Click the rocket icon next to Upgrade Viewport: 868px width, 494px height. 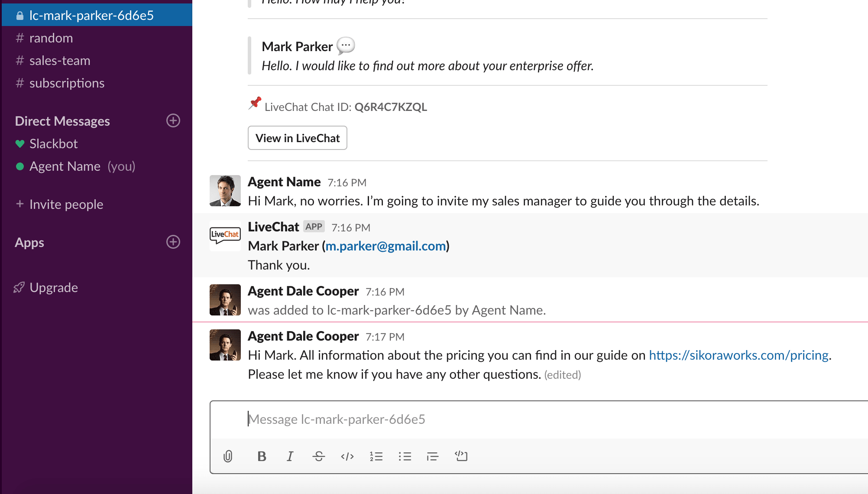point(19,287)
